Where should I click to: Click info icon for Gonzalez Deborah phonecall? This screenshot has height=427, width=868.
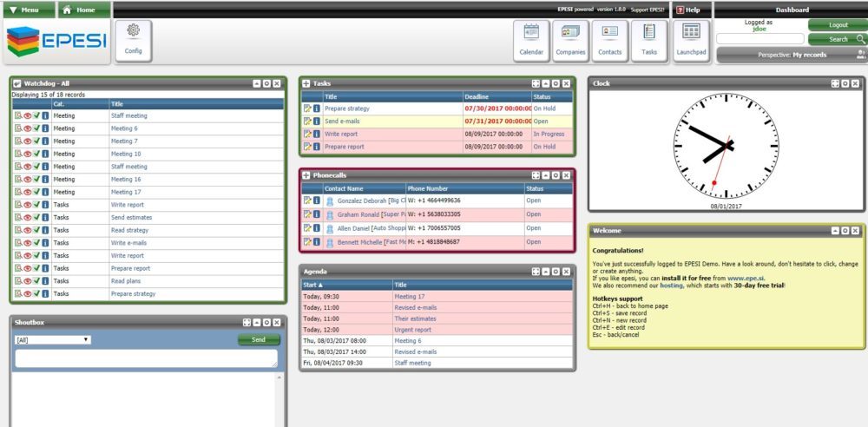(317, 200)
